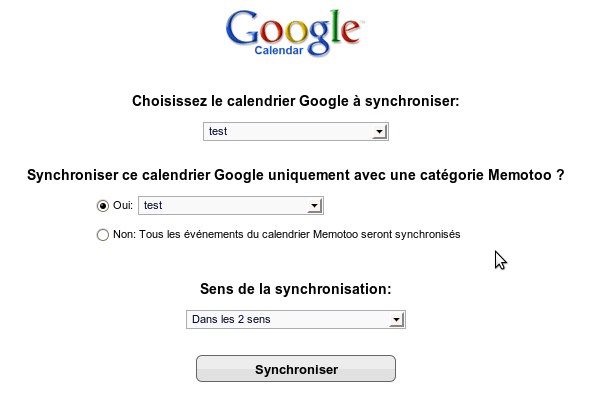This screenshot has height=404, width=598.
Task: Click the blue Calendar word under logo
Action: (279, 50)
